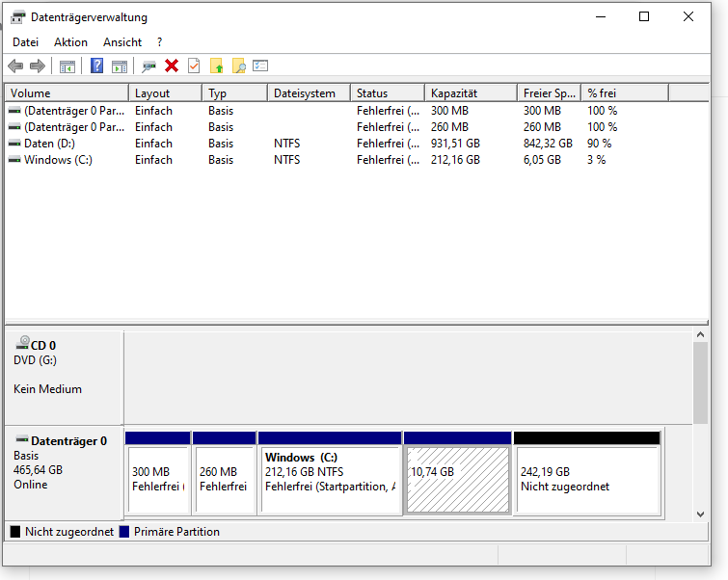
Task: Click the drive icon of Windows (C:) row
Action: click(x=14, y=160)
